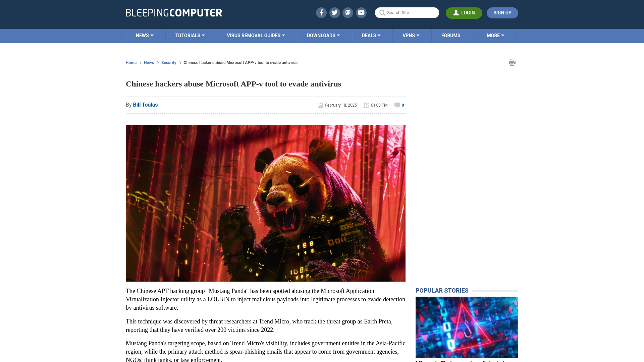Viewport: 644px width, 362px height.
Task: Click the Sign Up button
Action: [x=502, y=13]
